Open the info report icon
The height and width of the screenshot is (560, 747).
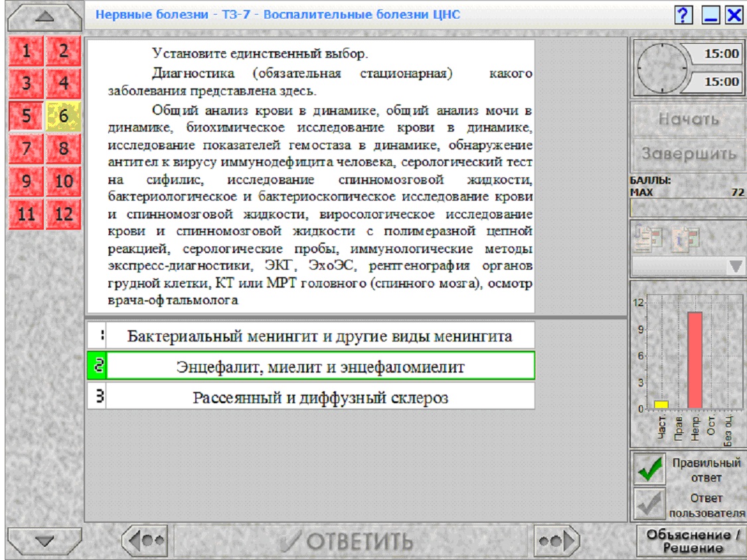[x=685, y=238]
